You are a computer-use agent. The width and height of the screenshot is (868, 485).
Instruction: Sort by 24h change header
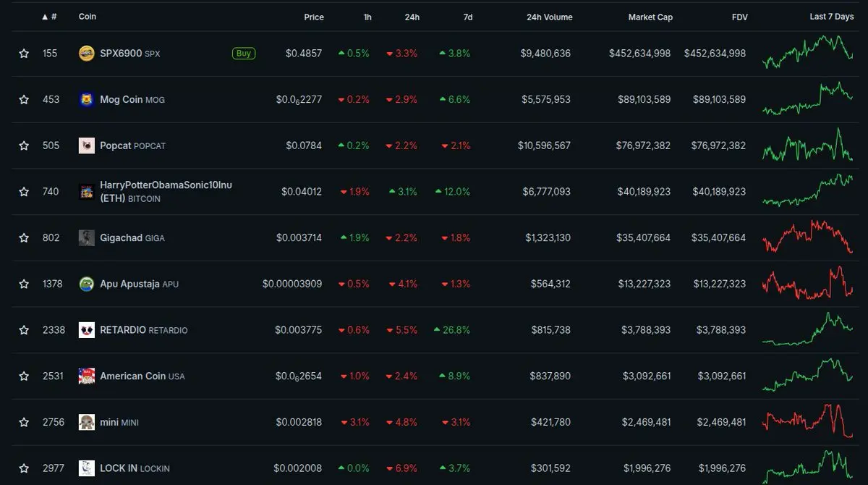[x=412, y=17]
